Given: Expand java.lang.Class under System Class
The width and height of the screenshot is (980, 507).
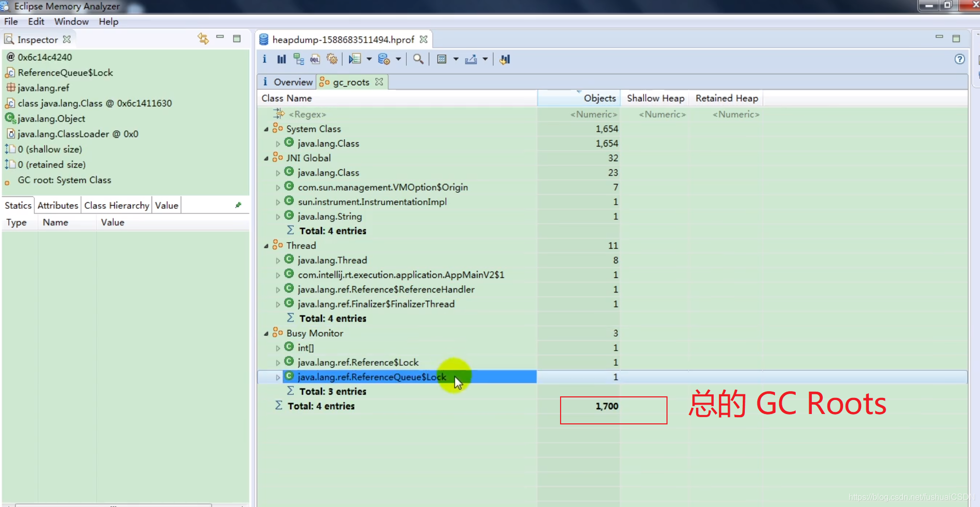Looking at the screenshot, I should pyautogui.click(x=278, y=144).
